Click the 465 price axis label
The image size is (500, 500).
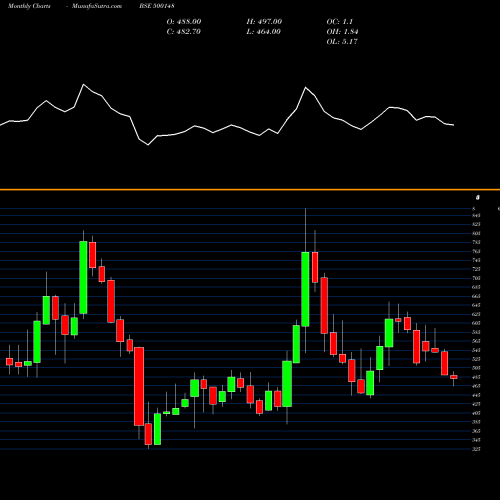[x=476, y=386]
